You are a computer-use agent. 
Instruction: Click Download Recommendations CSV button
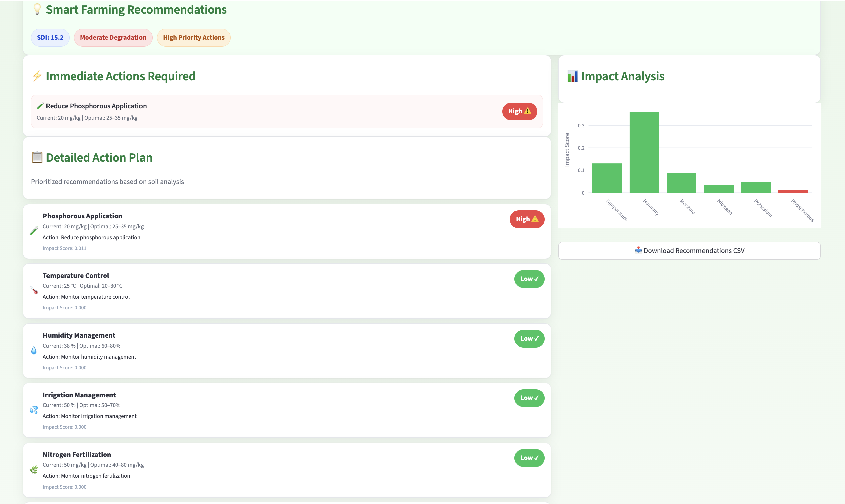tap(689, 251)
